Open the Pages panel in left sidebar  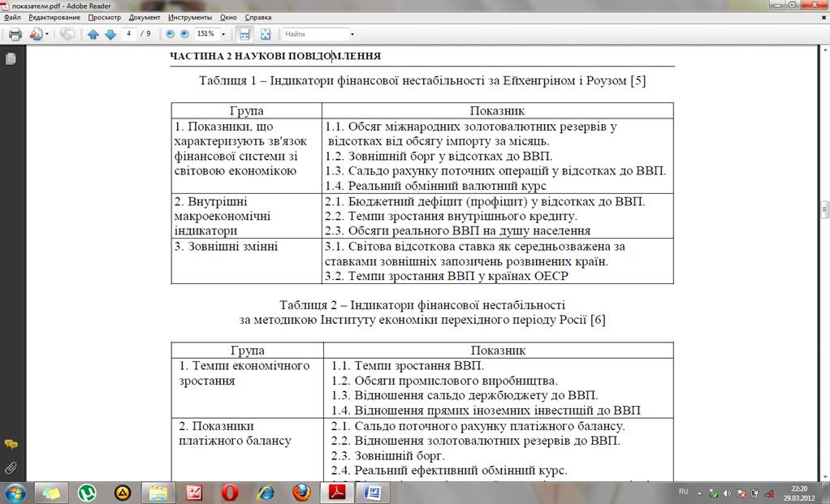pyautogui.click(x=11, y=59)
